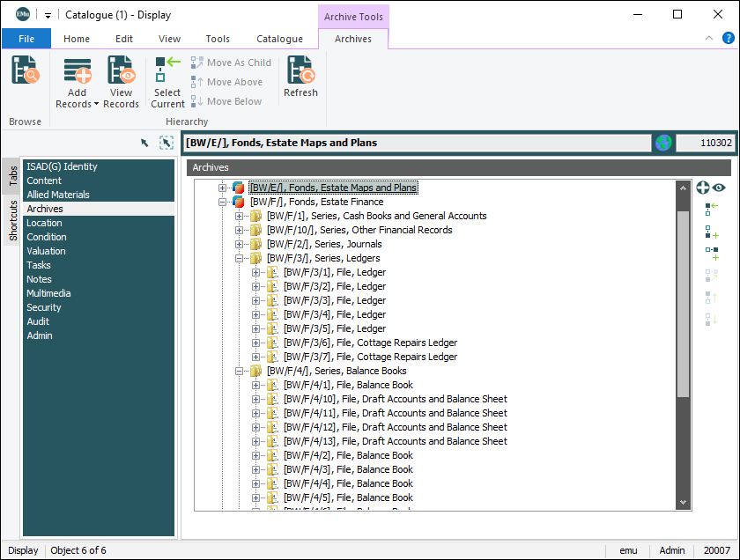The height and width of the screenshot is (560, 740).
Task: Open the Add Records dropdown arrow
Action: (95, 105)
